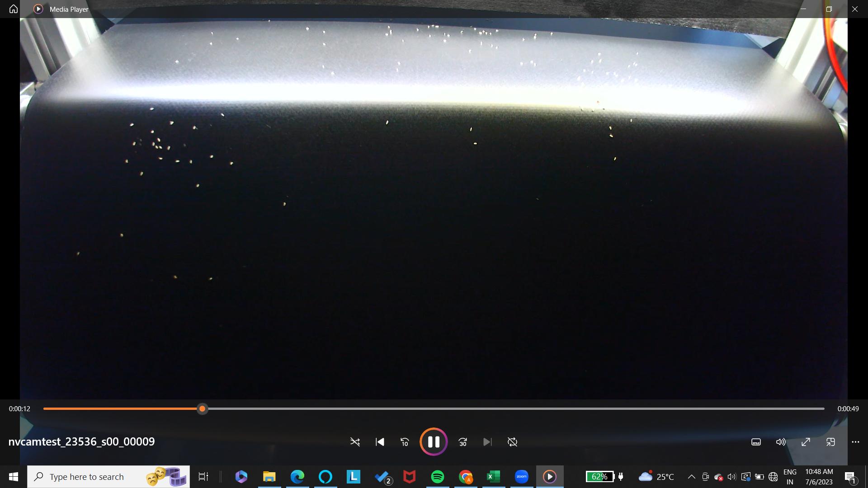868x488 pixels.
Task: Click the taskbar search box
Action: (x=108, y=477)
